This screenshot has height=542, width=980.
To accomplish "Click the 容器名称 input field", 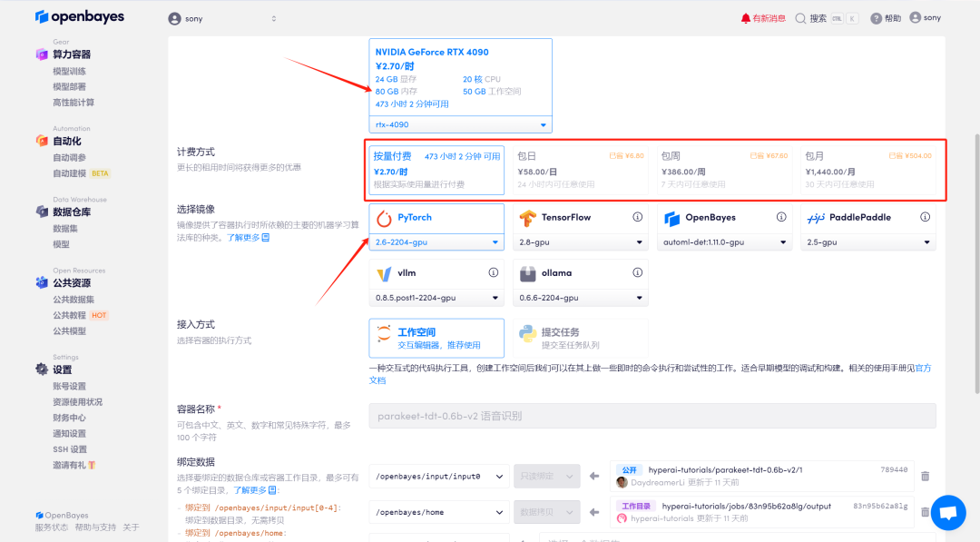I will [x=652, y=416].
